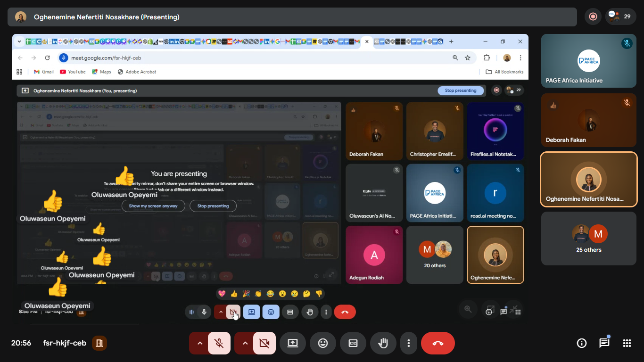Click Stop presenting button below the presenting message
Screen dimensions: 644x362
(x=213, y=206)
